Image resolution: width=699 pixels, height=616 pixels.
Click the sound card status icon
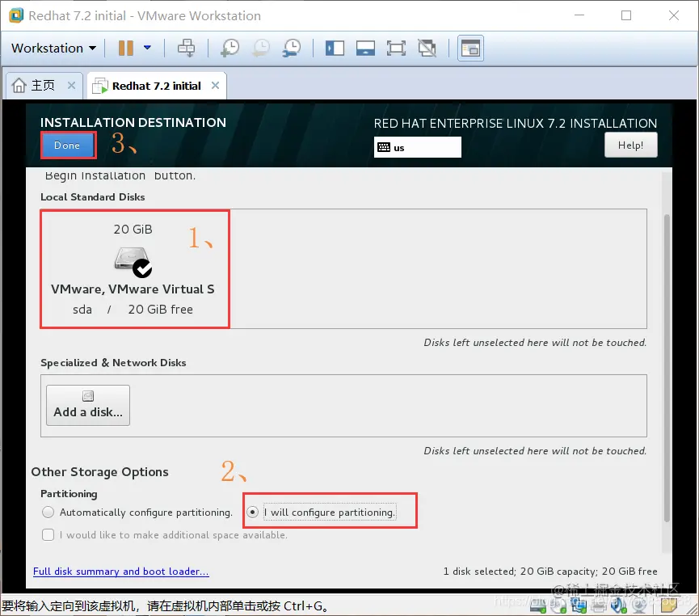[x=619, y=605]
